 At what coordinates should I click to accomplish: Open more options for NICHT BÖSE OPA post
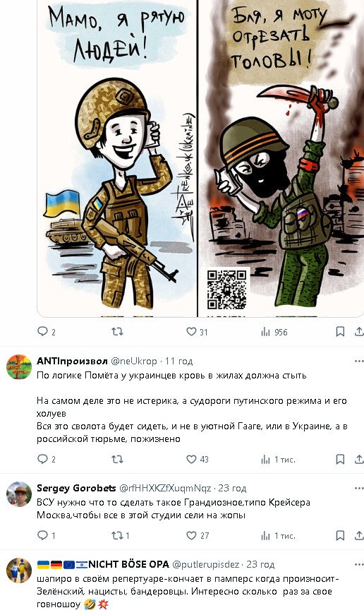pos(359,564)
